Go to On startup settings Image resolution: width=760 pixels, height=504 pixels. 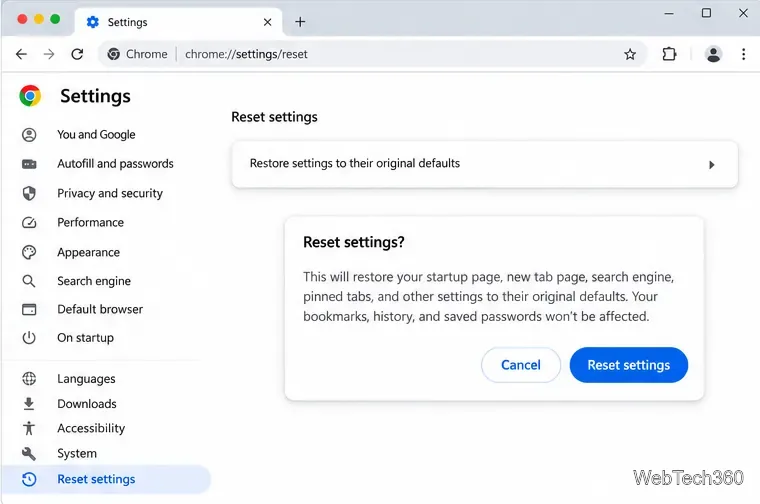point(85,338)
